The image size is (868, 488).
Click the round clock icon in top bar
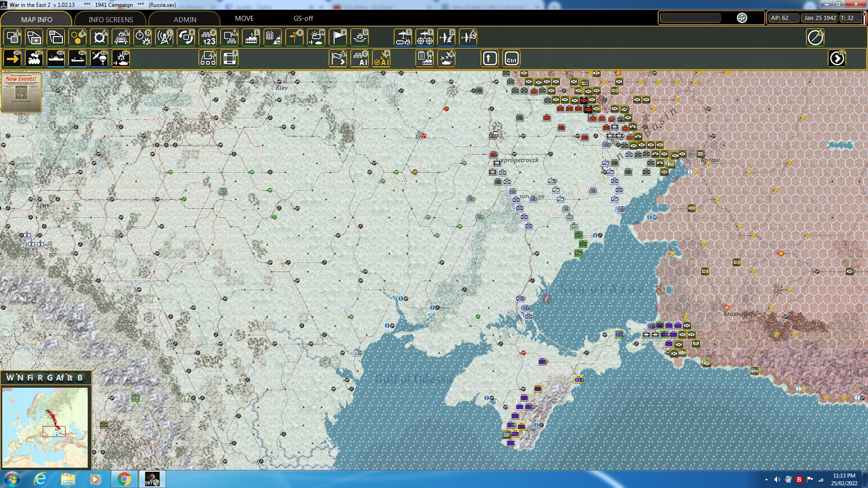[x=742, y=18]
